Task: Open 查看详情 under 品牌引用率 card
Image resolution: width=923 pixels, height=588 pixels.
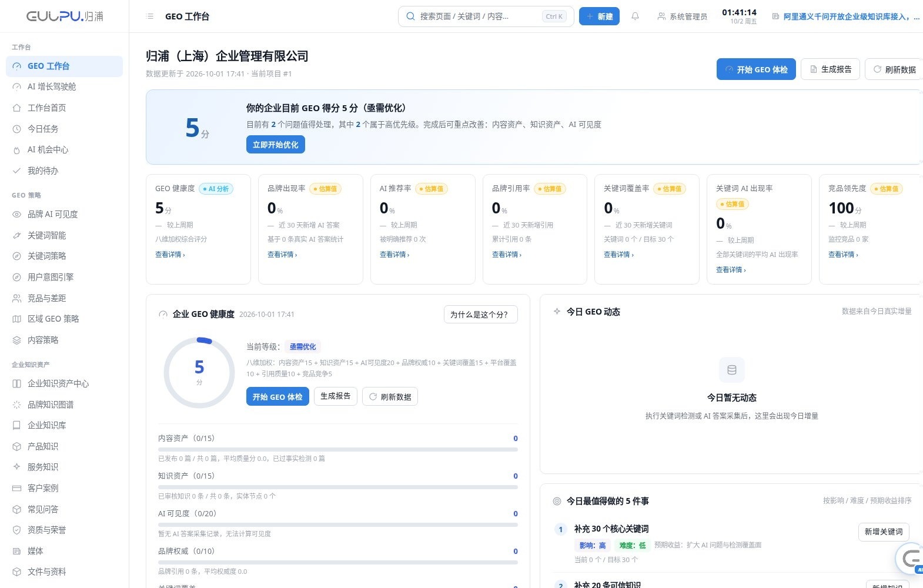Action: [x=507, y=255]
